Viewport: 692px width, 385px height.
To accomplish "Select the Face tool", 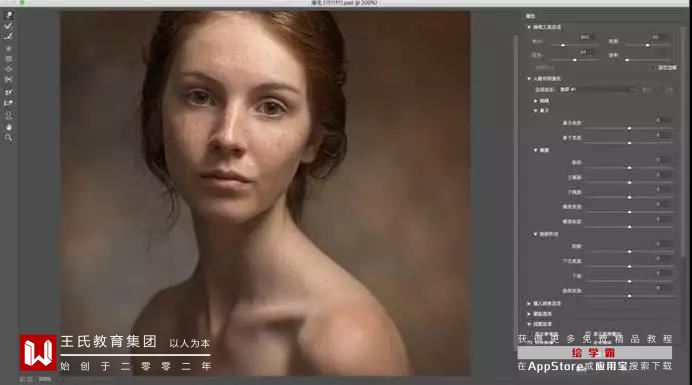I will [x=8, y=116].
